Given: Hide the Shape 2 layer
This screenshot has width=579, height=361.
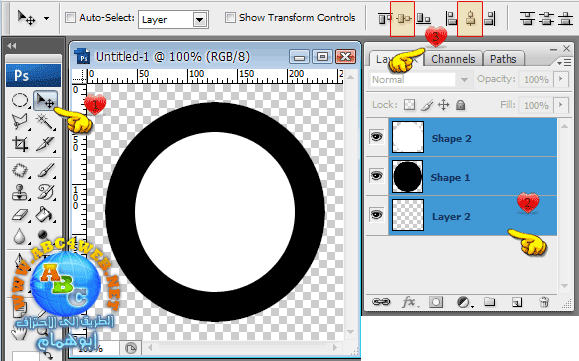Looking at the screenshot, I should coord(376,137).
